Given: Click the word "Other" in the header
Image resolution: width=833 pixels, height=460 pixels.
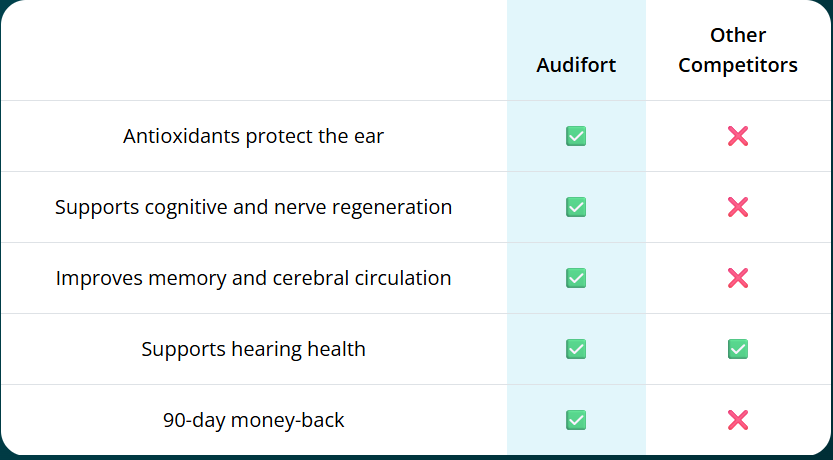Looking at the screenshot, I should click(738, 35).
